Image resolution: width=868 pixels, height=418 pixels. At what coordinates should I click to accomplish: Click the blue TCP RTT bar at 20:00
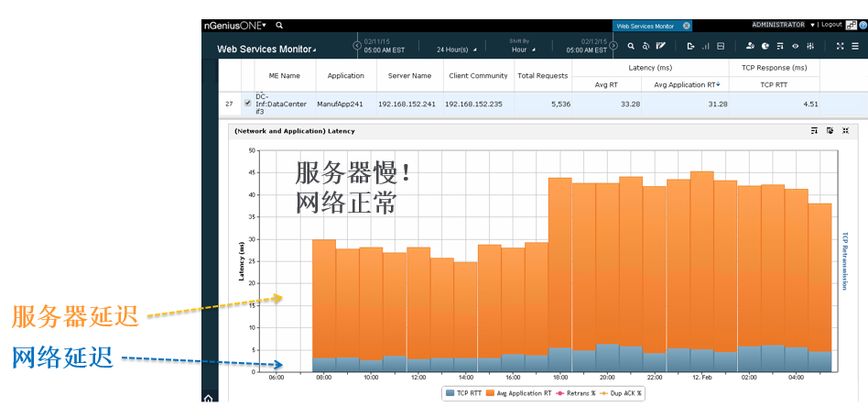click(x=607, y=357)
